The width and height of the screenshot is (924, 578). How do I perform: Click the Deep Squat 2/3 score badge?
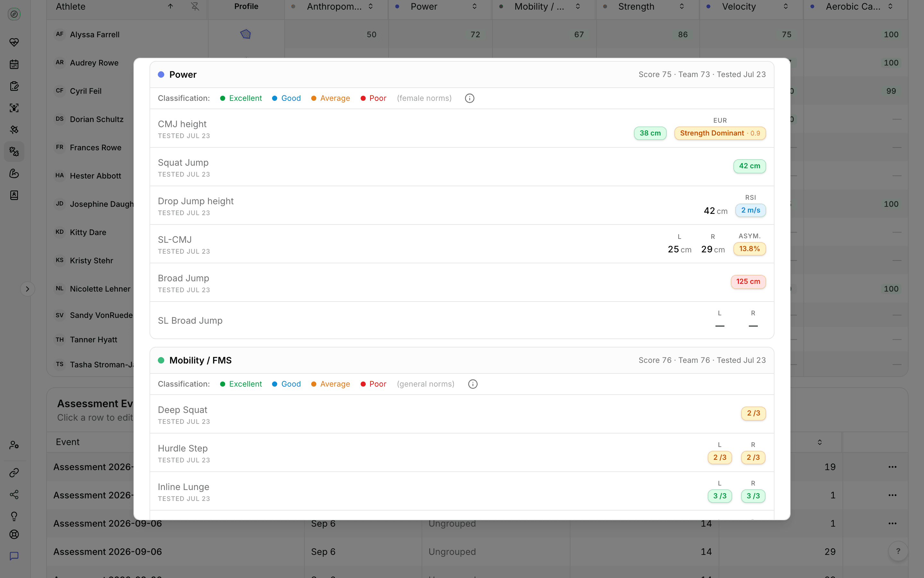753,413
